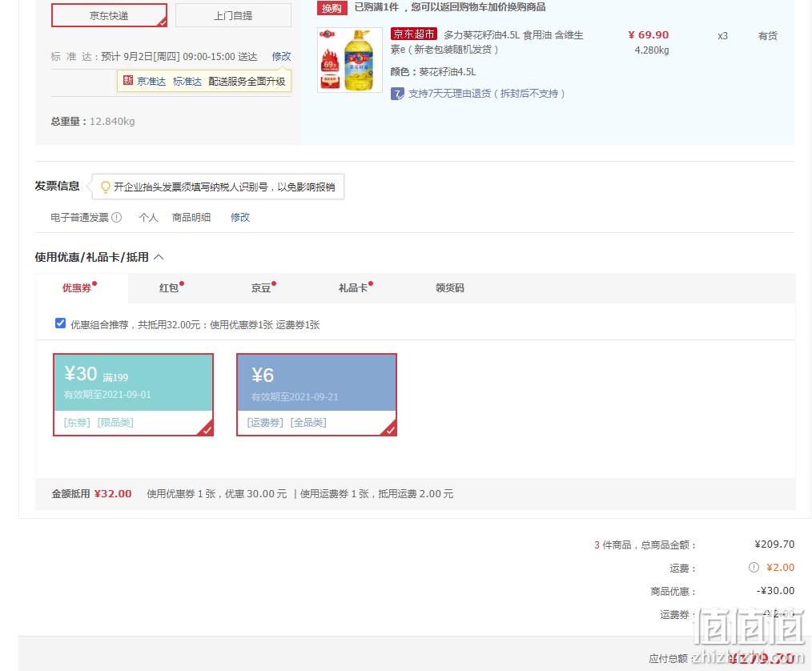Image resolution: width=812 pixels, height=671 pixels.
Task: Click the 7-day return shield icon
Action: 397,94
